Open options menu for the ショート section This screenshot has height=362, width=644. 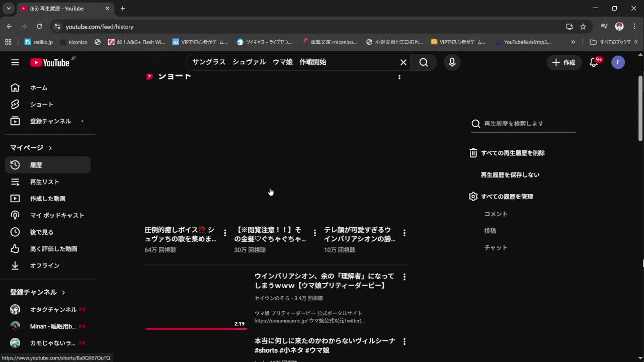coord(399,76)
